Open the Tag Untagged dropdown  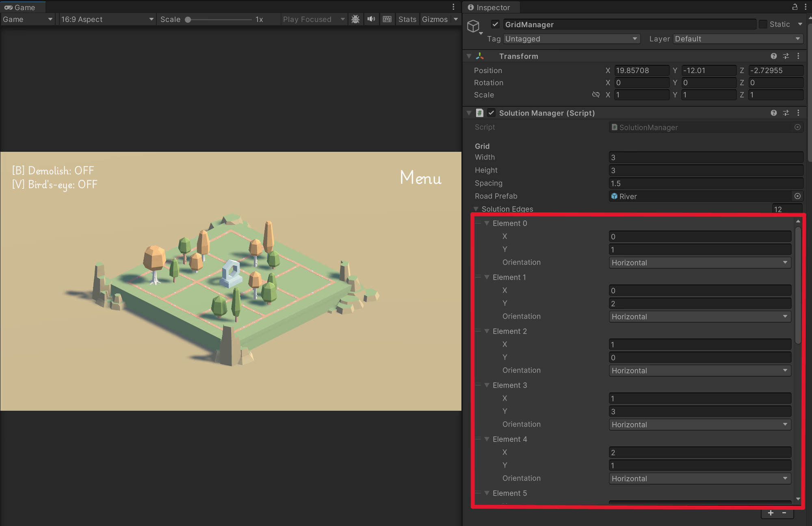click(571, 39)
